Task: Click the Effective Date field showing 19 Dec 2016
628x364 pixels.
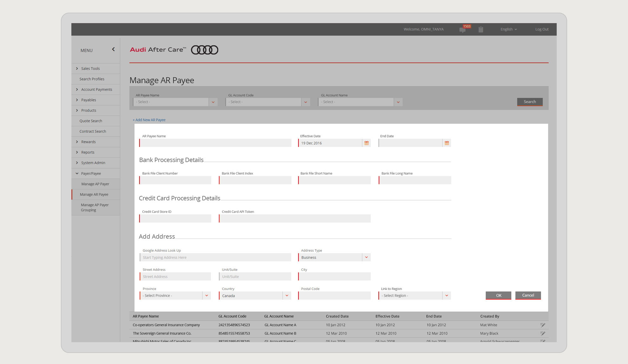Action: pyautogui.click(x=330, y=143)
